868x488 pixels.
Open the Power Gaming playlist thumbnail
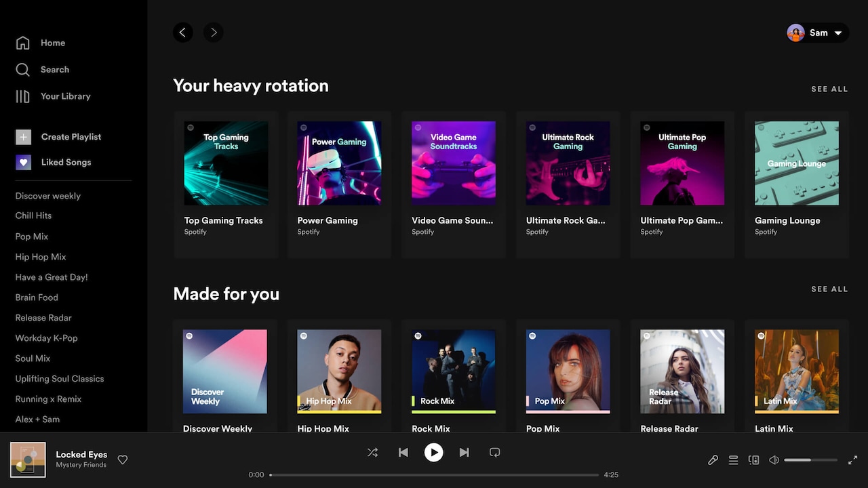click(x=339, y=163)
